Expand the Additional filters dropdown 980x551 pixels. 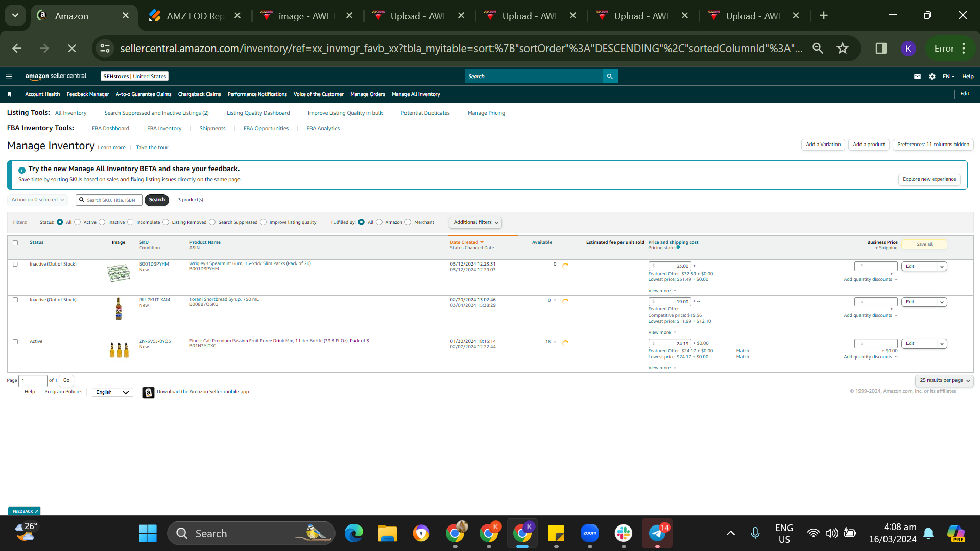475,222
